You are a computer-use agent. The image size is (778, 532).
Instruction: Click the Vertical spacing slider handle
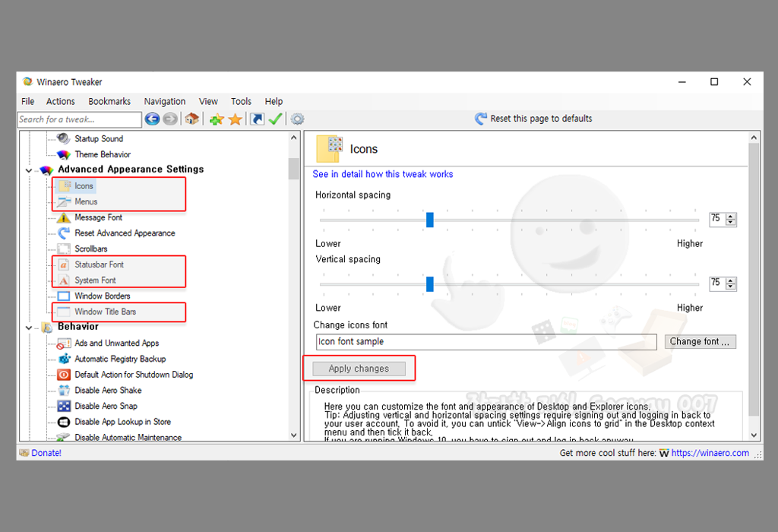pyautogui.click(x=430, y=284)
